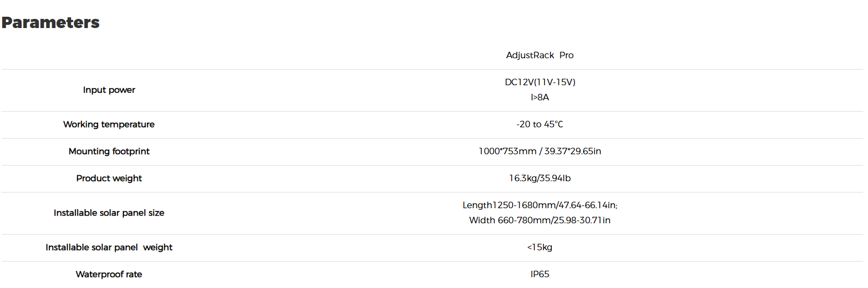Viewport: 868px width, 288px height.
Task: Click the Mounting footprint label
Action: click(109, 152)
